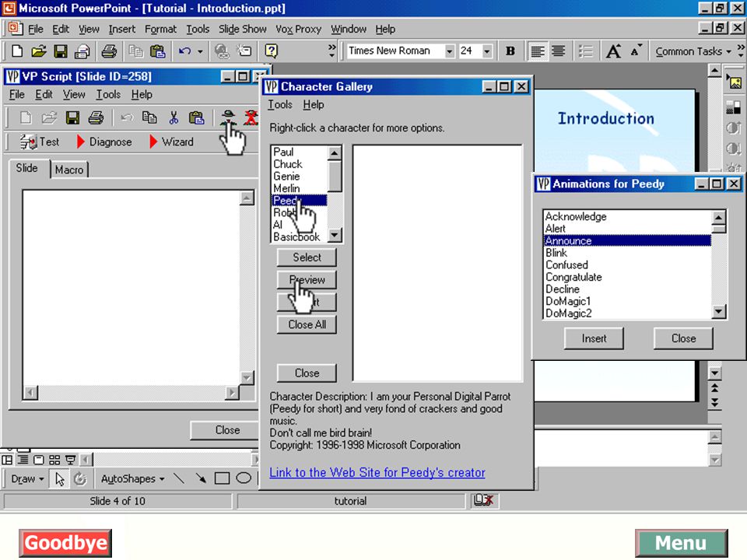
Task: Select the Slide tab in VP Script
Action: pyautogui.click(x=26, y=168)
